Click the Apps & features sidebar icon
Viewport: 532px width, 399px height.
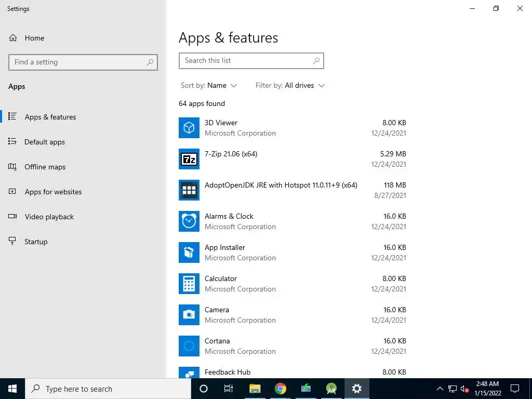pyautogui.click(x=12, y=117)
